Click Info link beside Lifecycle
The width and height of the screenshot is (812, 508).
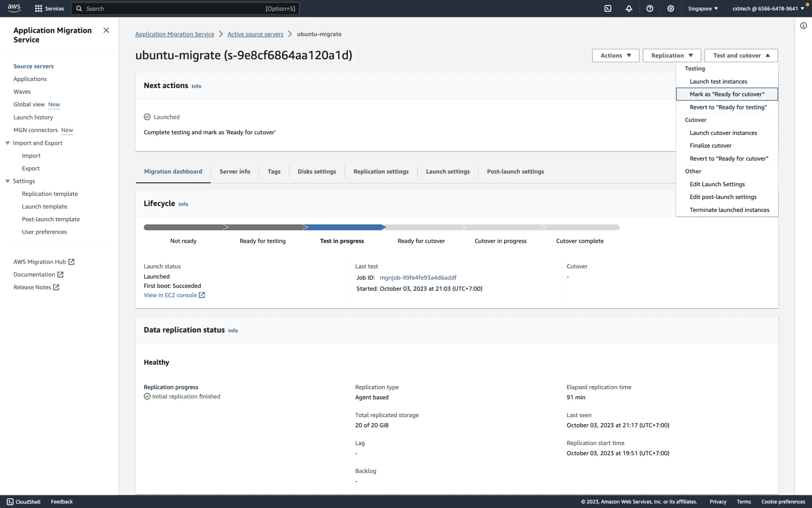tap(183, 205)
